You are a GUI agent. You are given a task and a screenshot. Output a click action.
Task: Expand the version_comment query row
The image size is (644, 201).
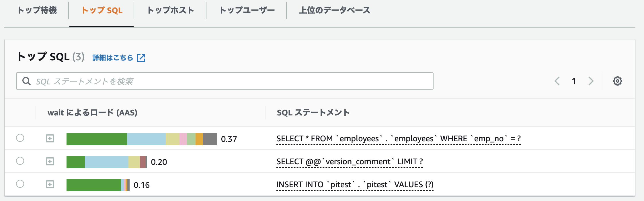[x=50, y=162]
